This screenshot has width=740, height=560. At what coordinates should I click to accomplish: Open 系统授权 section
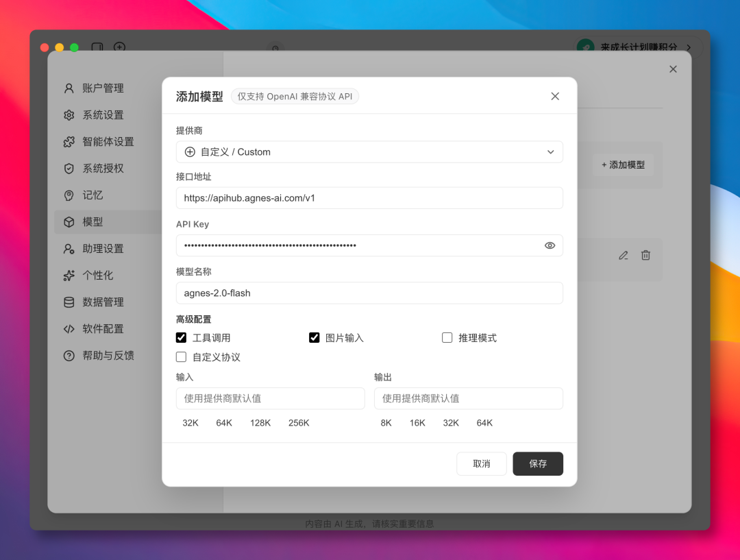pos(103,168)
